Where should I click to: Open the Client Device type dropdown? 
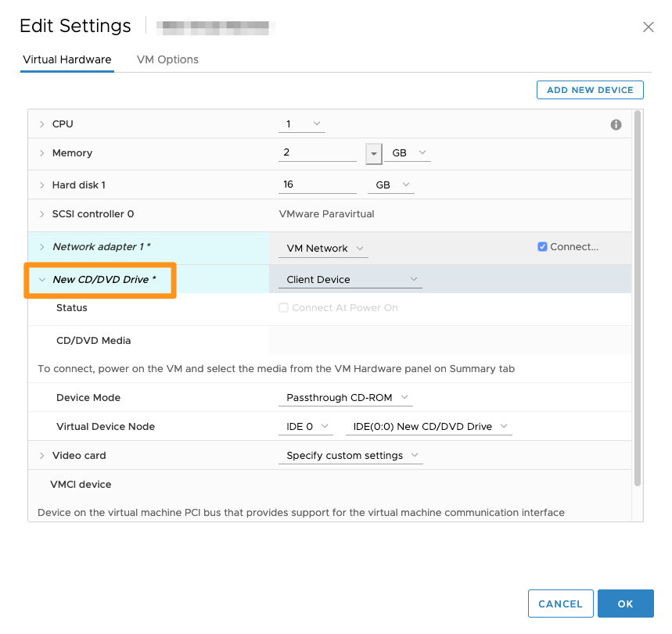coord(350,280)
